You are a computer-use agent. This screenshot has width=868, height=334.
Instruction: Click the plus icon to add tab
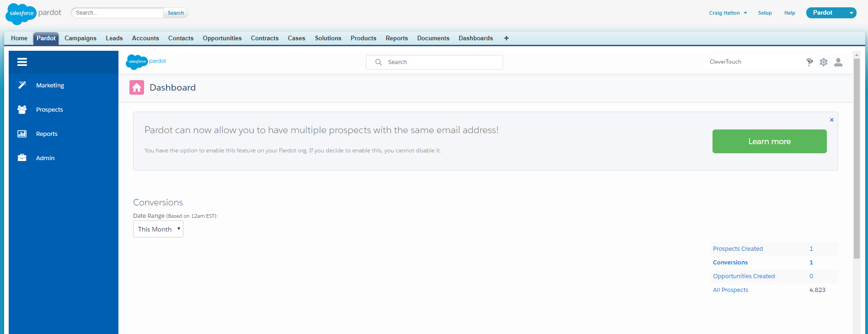tap(506, 38)
